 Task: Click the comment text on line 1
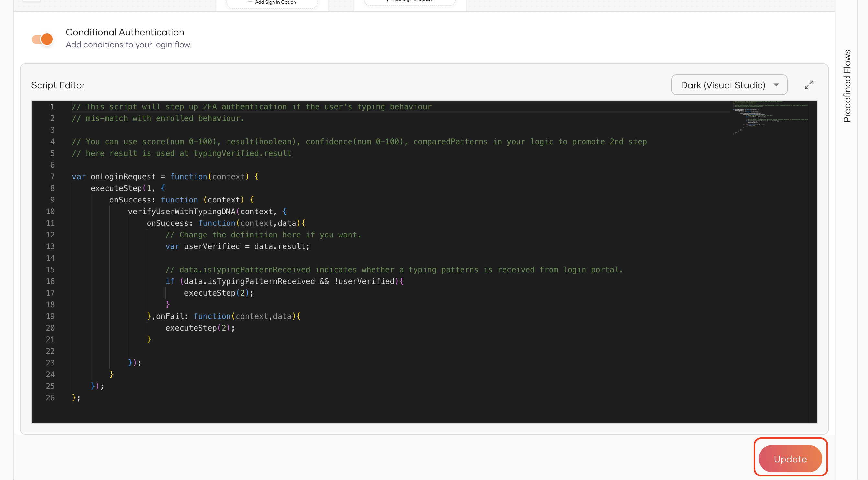[x=251, y=106]
